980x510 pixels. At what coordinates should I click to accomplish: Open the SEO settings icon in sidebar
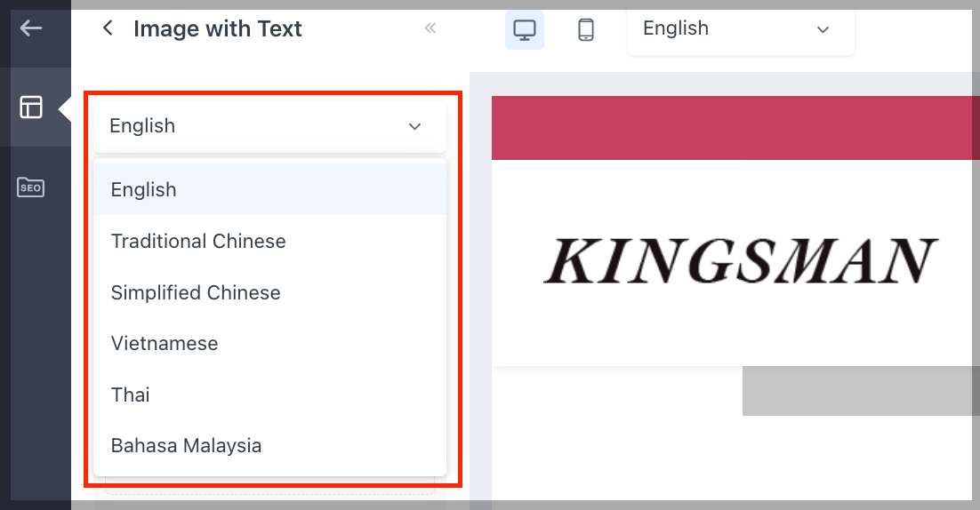pyautogui.click(x=30, y=187)
